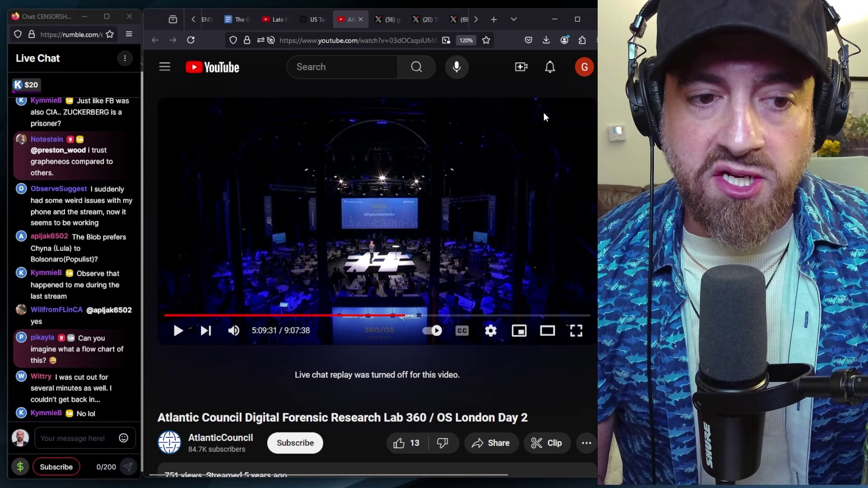Screen dimensions: 868x488
Task: Reset the 120% zoom level badge
Action: pos(466,40)
